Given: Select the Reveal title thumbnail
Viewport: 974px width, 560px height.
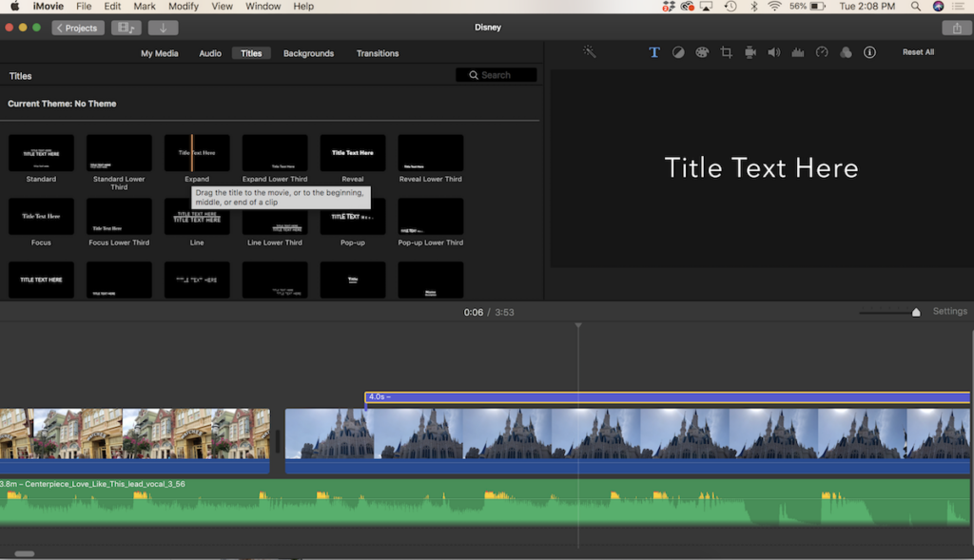Looking at the screenshot, I should [x=353, y=153].
